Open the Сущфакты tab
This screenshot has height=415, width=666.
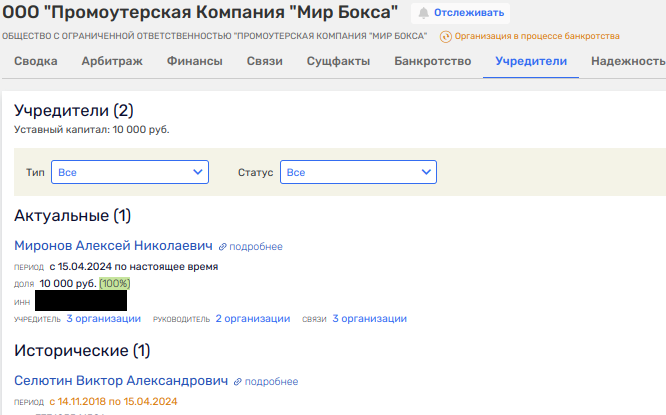[338, 61]
